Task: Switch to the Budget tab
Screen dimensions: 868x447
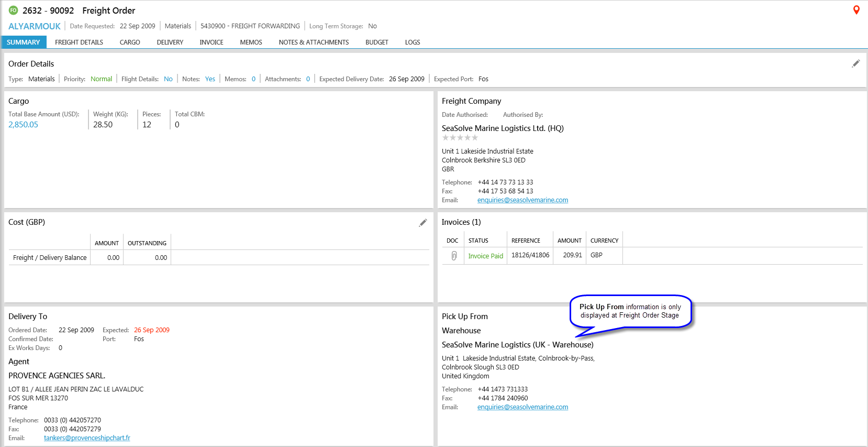Action: pos(376,42)
